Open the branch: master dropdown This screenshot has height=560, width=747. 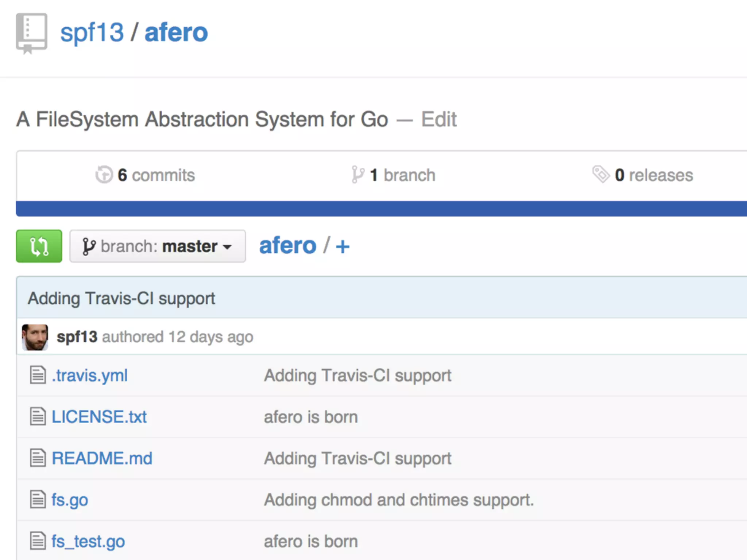[x=158, y=246]
